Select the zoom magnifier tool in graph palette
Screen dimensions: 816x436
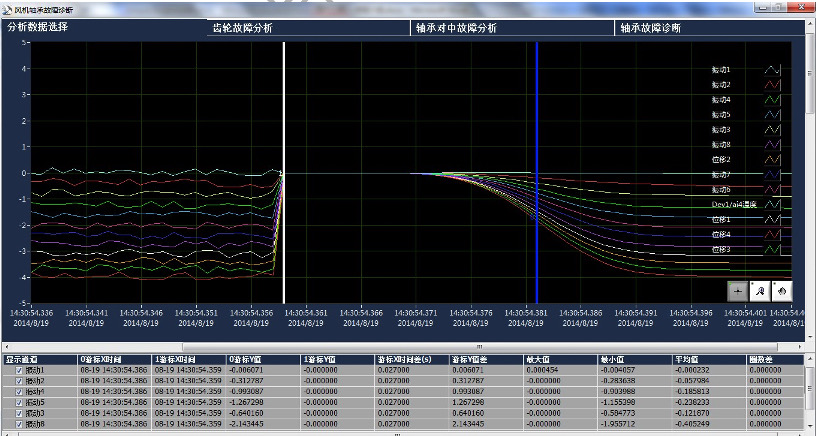760,290
